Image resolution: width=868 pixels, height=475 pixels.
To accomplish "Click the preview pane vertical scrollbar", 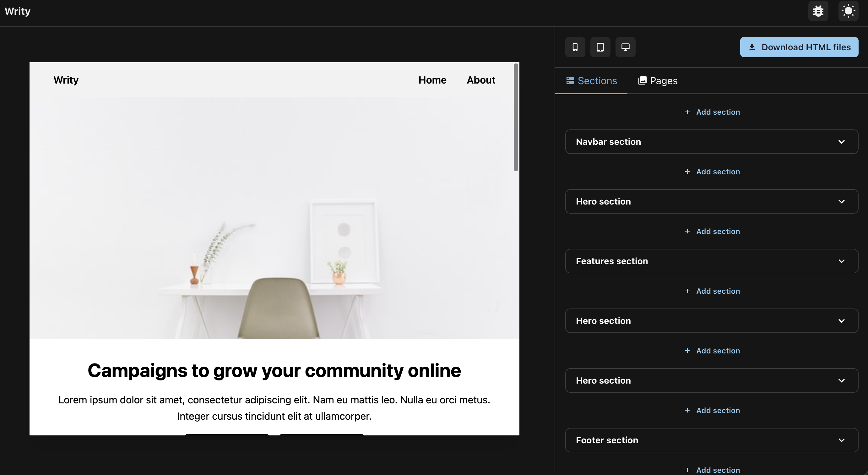I will pyautogui.click(x=516, y=117).
